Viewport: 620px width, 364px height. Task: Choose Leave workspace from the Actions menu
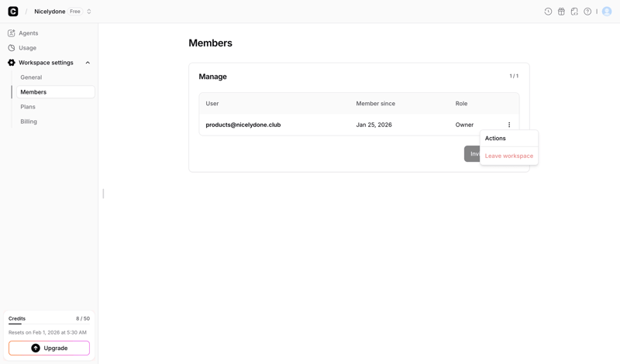click(x=509, y=156)
